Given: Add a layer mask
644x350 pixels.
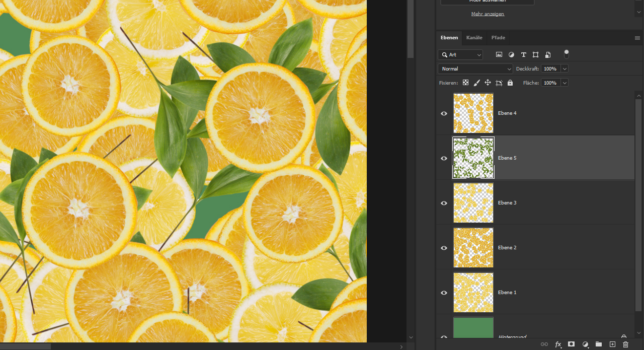Looking at the screenshot, I should (571, 344).
